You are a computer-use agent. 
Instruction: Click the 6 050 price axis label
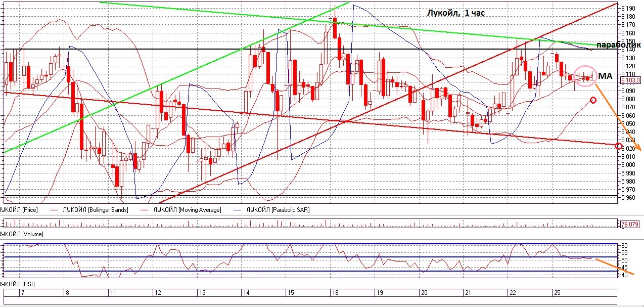[x=628, y=124]
